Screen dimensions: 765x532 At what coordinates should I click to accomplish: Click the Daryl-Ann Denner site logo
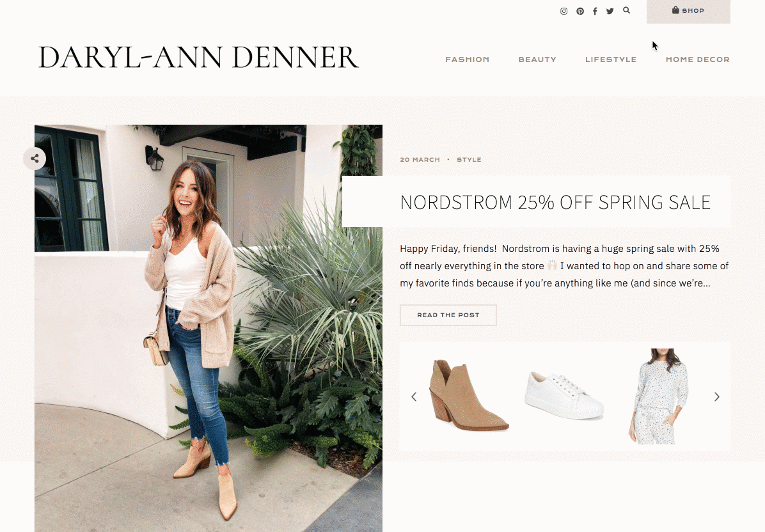click(x=198, y=57)
